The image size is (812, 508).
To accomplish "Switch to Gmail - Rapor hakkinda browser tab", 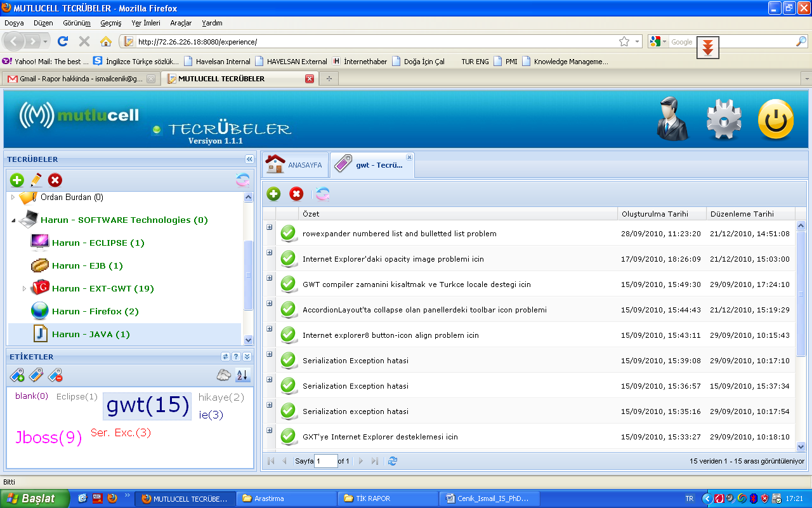I will pos(81,79).
